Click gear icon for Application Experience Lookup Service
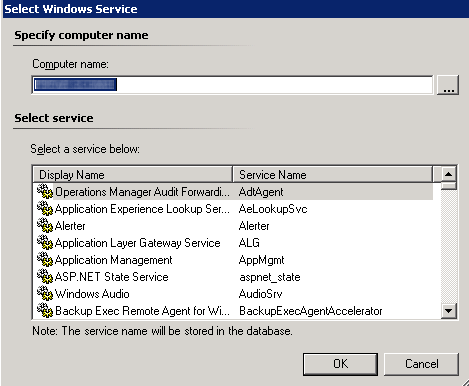Viewport: 469px width, 386px height. (x=45, y=208)
